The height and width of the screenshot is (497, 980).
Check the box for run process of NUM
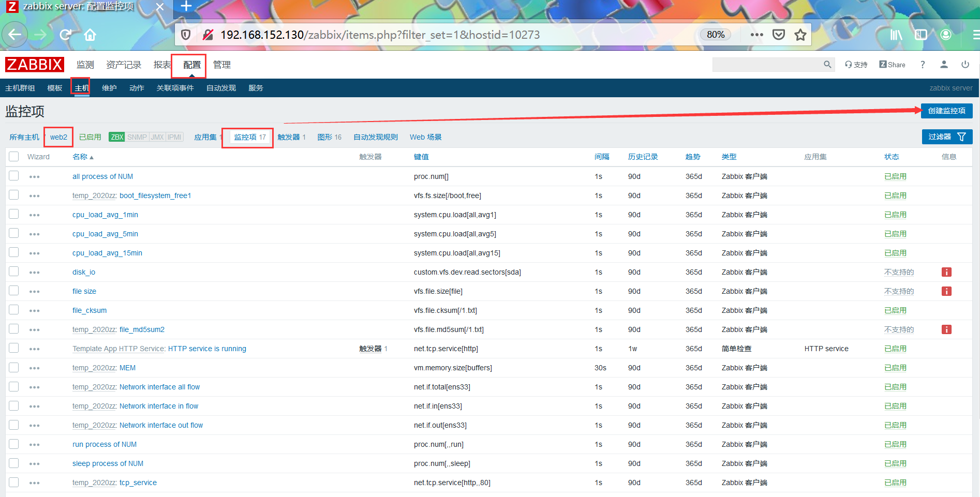coord(14,443)
